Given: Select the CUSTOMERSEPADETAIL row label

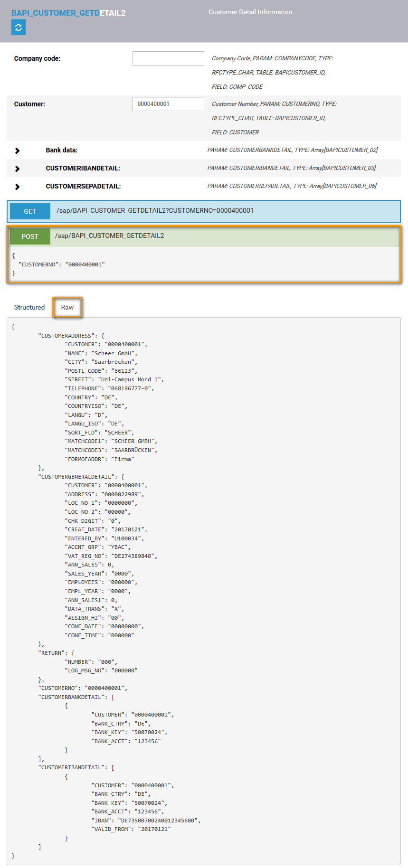Looking at the screenshot, I should [83, 186].
